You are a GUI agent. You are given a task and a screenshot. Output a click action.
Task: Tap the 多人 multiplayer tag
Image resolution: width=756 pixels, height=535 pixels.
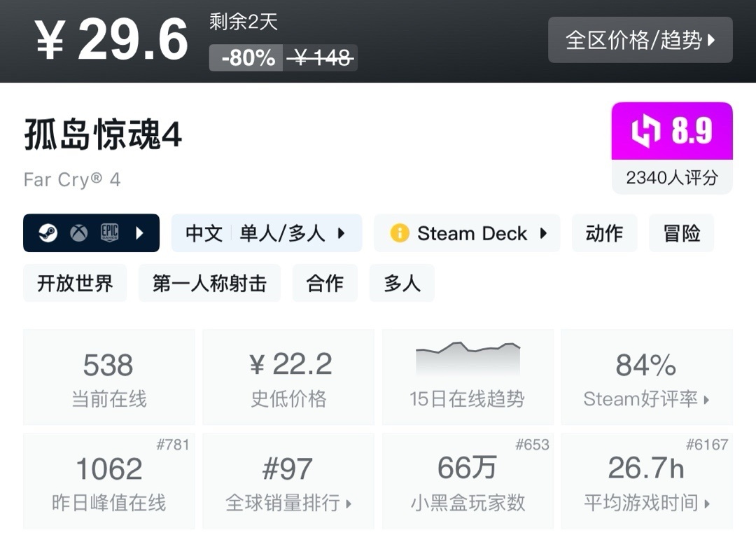tap(402, 283)
